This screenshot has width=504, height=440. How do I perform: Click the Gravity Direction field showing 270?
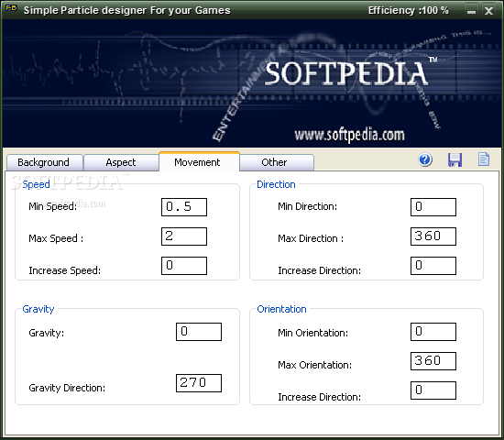[x=199, y=383]
